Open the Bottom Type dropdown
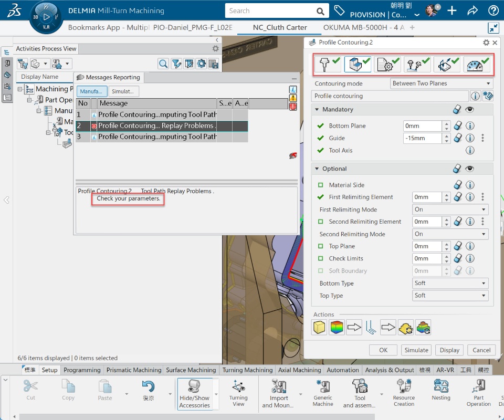The image size is (504, 420). (450, 283)
